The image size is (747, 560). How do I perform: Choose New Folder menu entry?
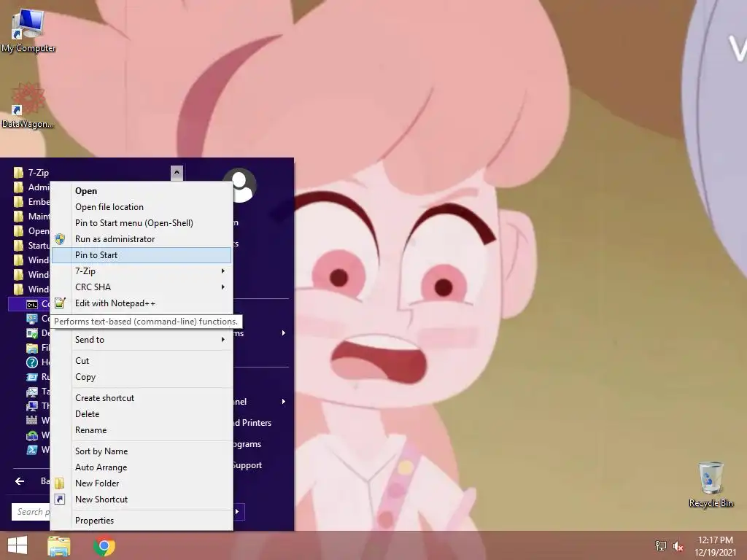pyautogui.click(x=141, y=483)
